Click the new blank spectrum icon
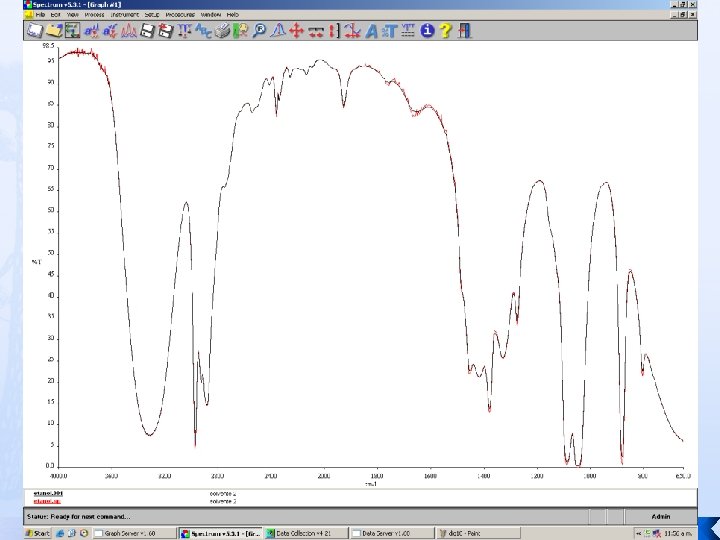Viewport: 720px width, 540px height. click(x=35, y=31)
